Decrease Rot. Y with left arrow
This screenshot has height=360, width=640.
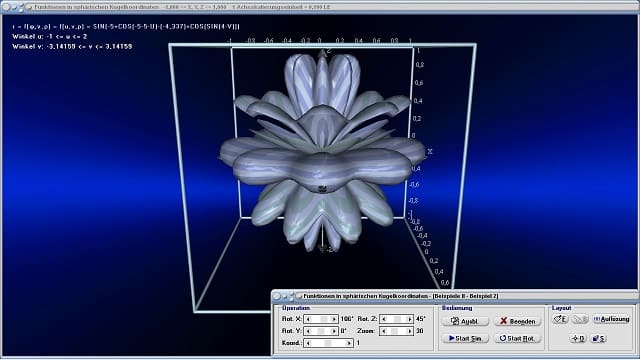tap(308, 331)
